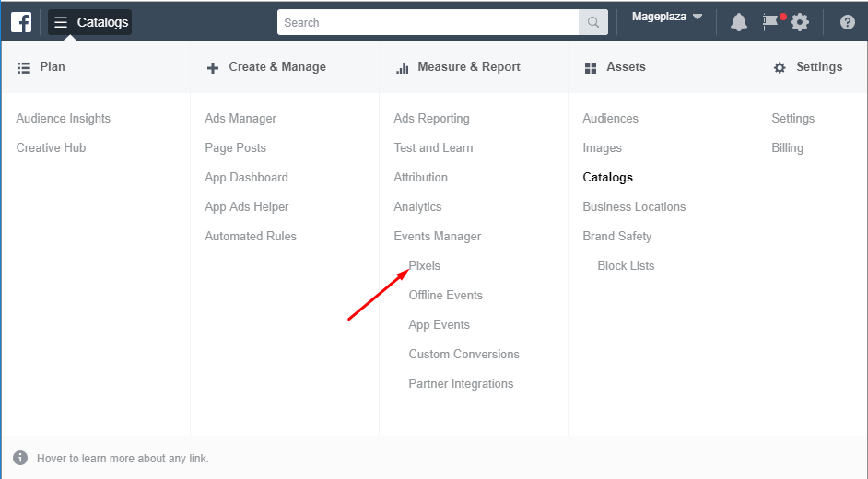This screenshot has width=868, height=479.
Task: Choose Offline Events option
Action: 445,295
